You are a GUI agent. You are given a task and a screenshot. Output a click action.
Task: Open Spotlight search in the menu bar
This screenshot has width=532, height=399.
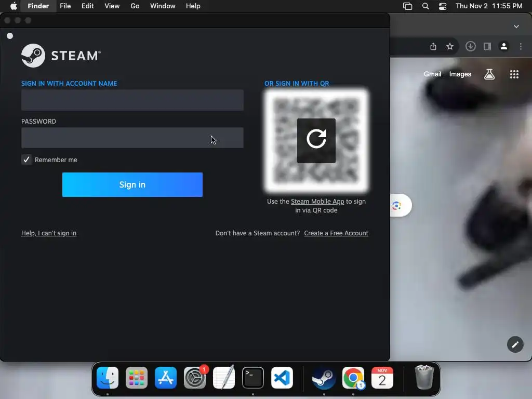pos(425,6)
